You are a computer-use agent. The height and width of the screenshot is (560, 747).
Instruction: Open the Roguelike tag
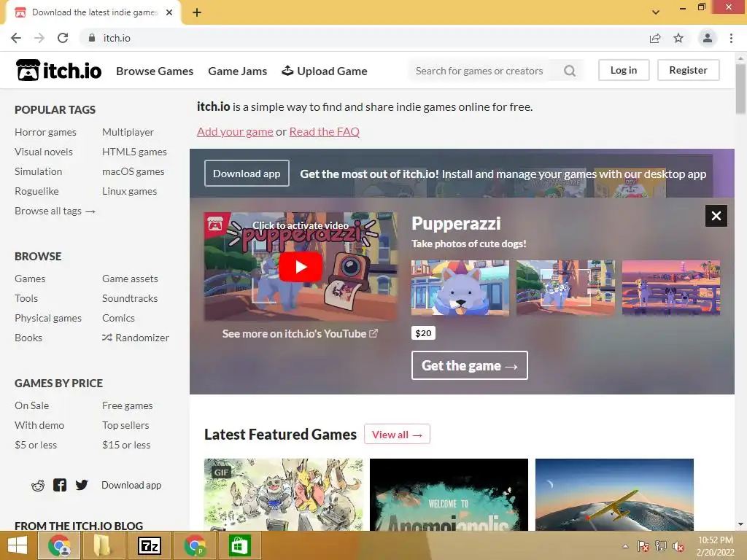(x=36, y=191)
